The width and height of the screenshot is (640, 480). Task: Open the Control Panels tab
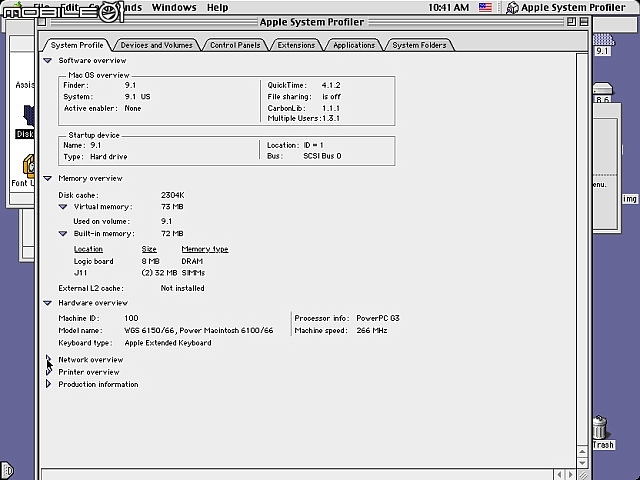[x=235, y=45]
